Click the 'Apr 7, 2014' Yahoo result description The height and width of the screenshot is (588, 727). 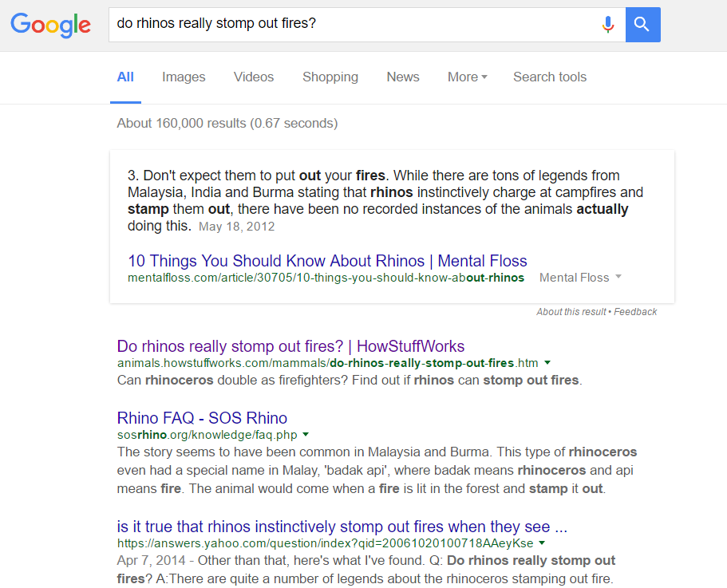point(366,570)
